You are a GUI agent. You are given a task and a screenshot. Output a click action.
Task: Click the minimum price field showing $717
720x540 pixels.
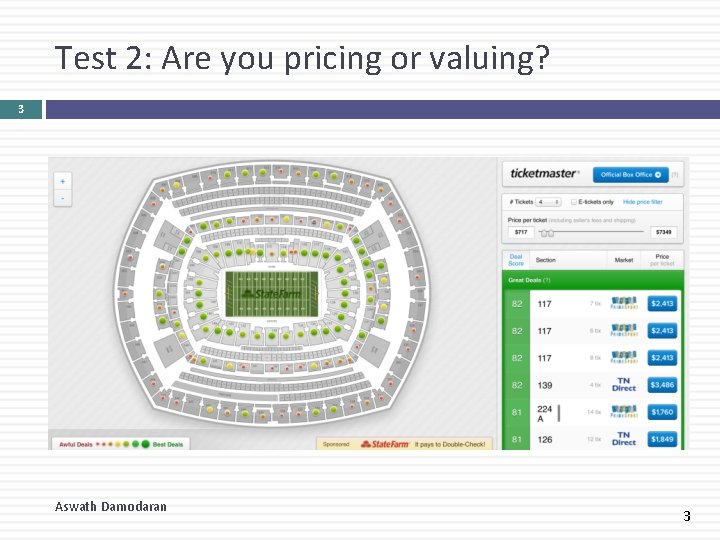pos(520,232)
